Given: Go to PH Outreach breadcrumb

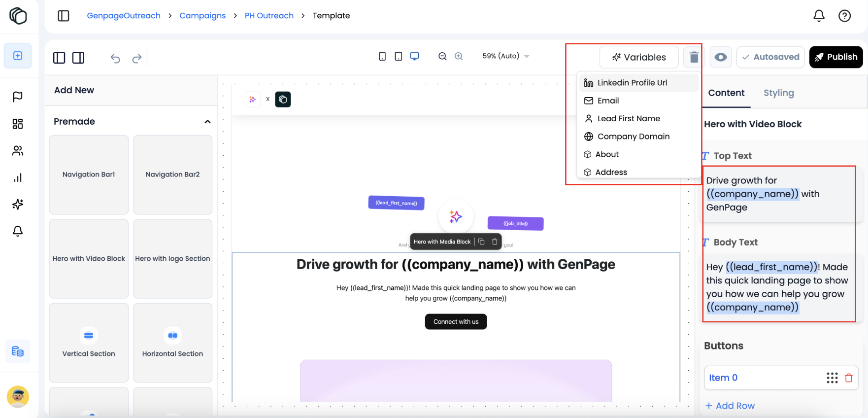Looking at the screenshot, I should click(269, 16).
